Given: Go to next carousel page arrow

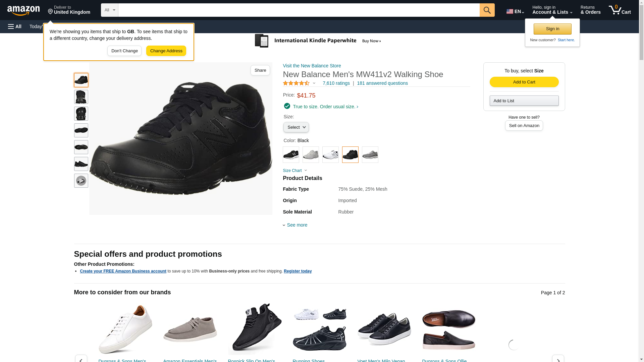Looking at the screenshot, I should point(558,359).
